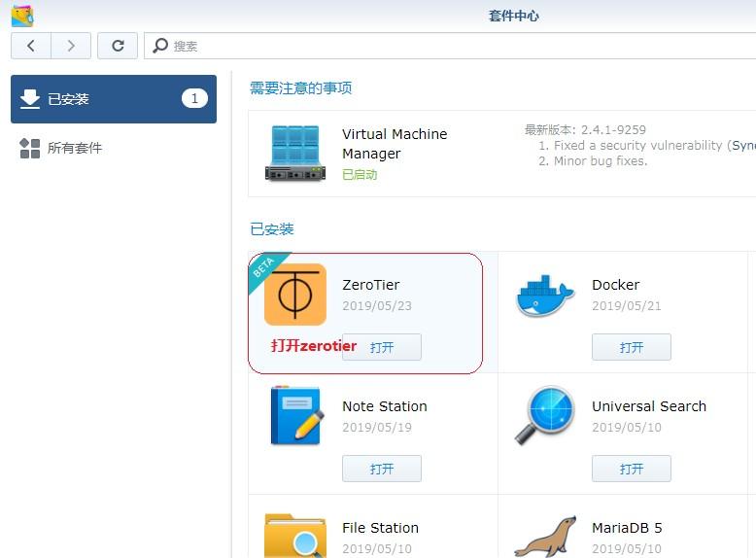This screenshot has height=558, width=756.
Task: Click the Docker whale icon
Action: coord(545,296)
